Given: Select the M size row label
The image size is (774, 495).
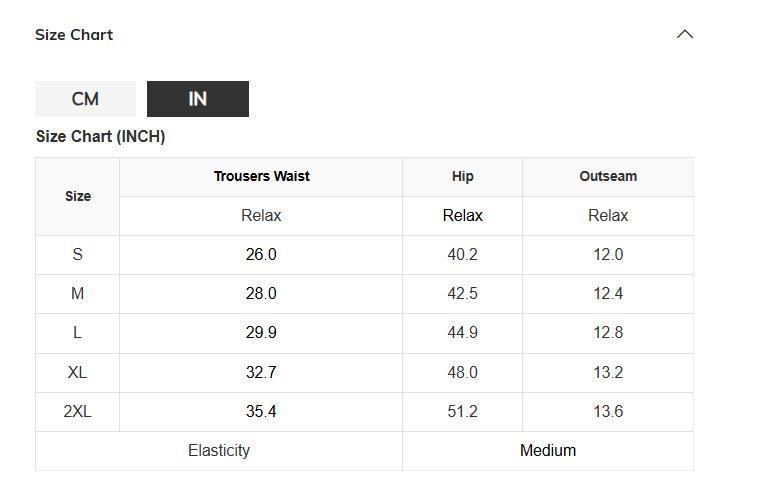Looking at the screenshot, I should [77, 294].
